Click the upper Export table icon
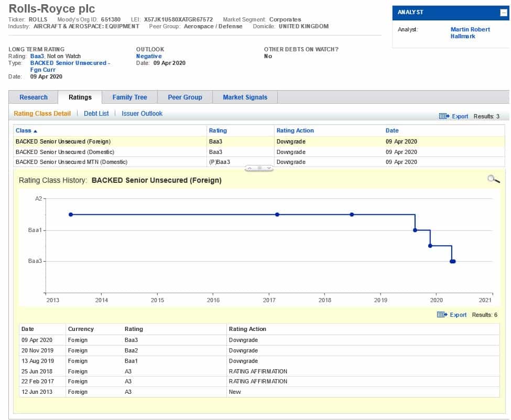This screenshot has width=511, height=420. coord(444,116)
